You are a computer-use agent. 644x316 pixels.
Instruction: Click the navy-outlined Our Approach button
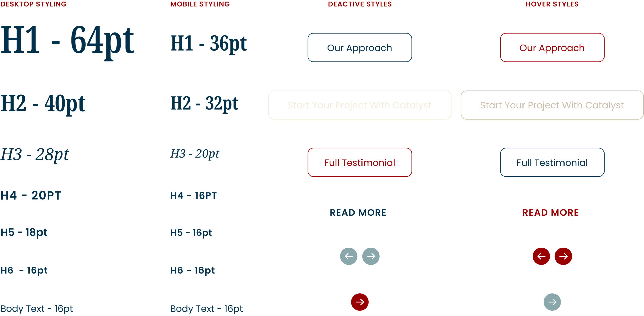360,48
